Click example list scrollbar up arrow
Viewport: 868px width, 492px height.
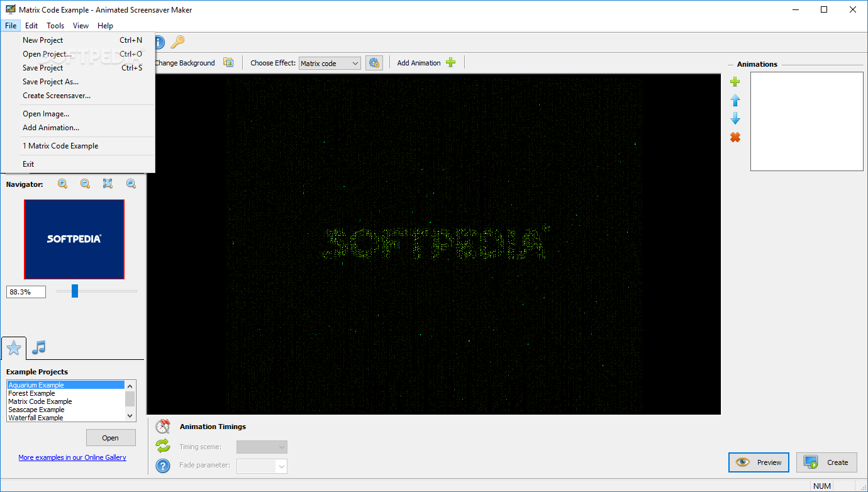click(x=130, y=386)
